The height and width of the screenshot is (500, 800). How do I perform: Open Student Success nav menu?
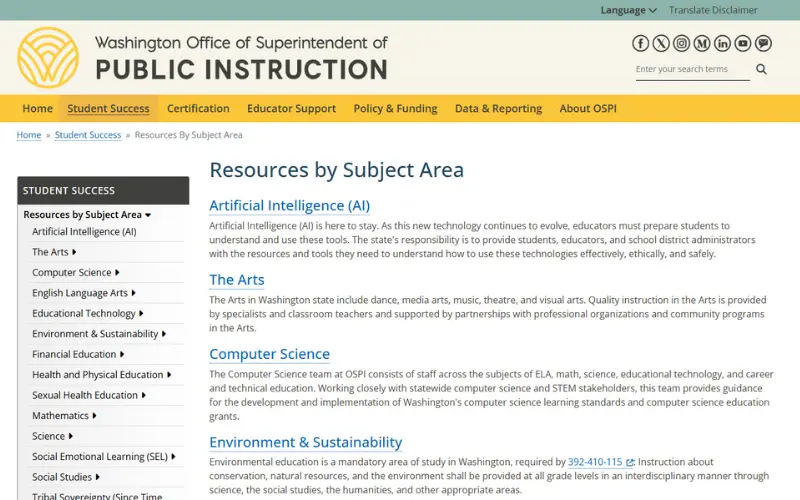(108, 108)
